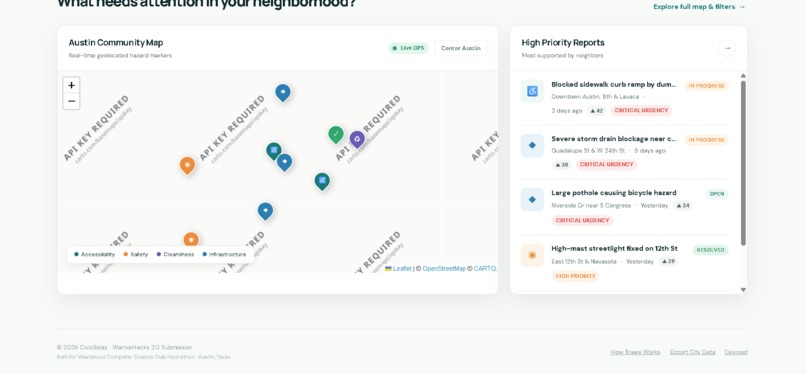Click the RESOLVED status badge
Viewport: 806px width, 374px height.
tap(710, 250)
